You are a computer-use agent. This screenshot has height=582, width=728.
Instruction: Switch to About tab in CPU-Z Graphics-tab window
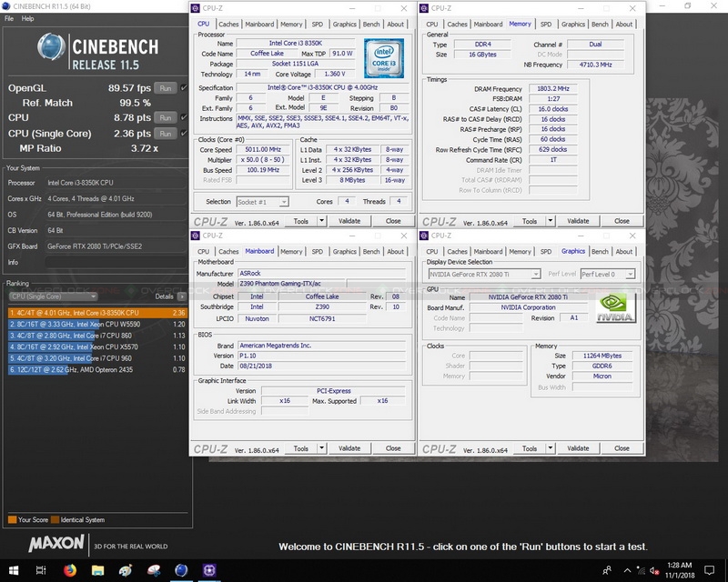point(624,252)
